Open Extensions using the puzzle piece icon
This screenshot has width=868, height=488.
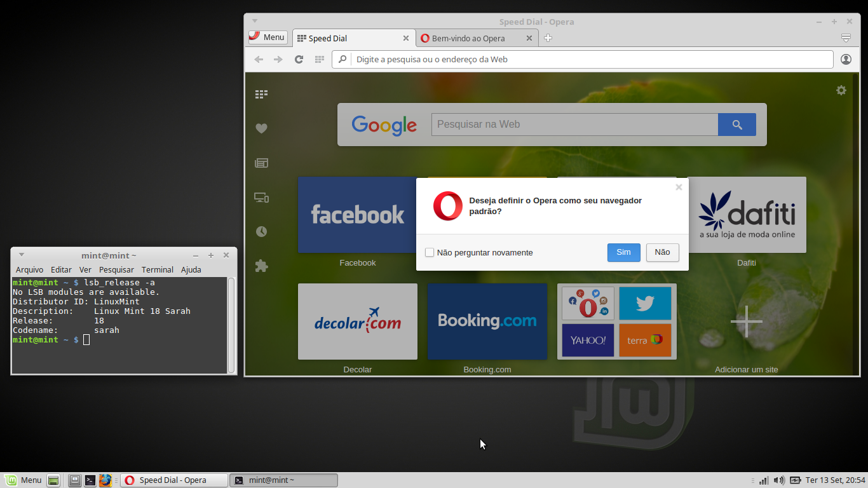(261, 266)
